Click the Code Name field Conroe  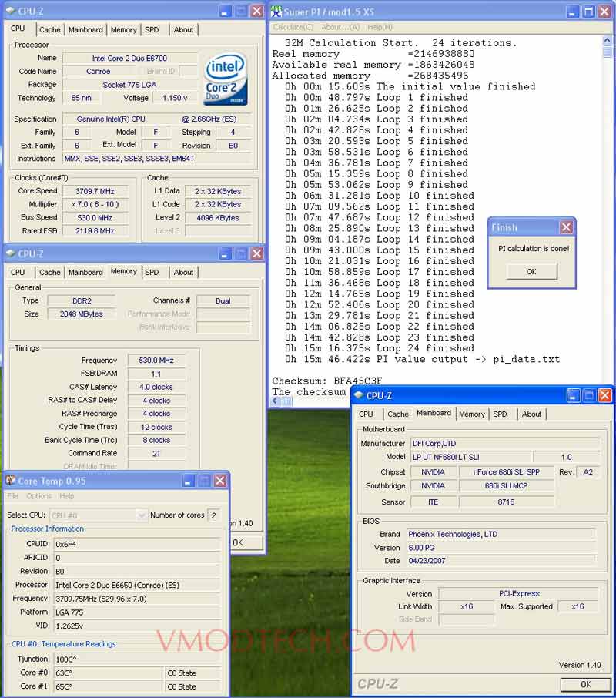(x=99, y=71)
